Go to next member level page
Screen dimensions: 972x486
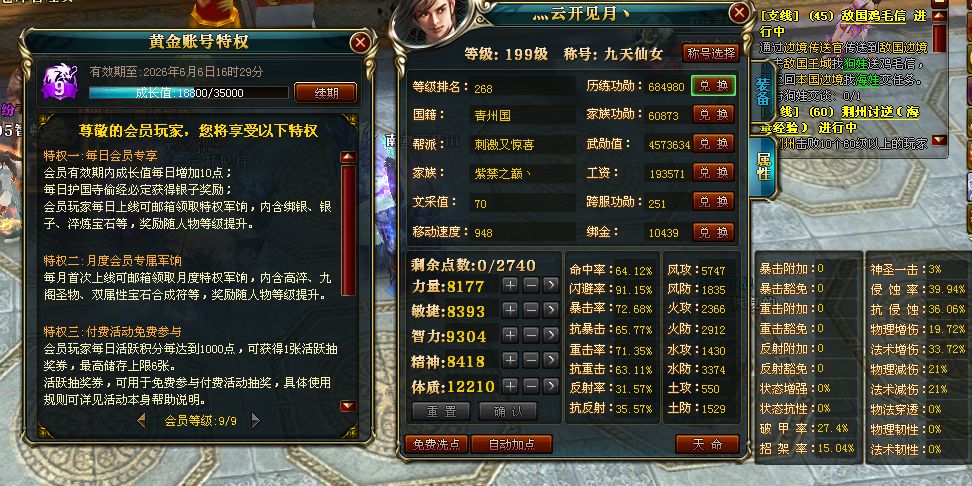pos(255,420)
